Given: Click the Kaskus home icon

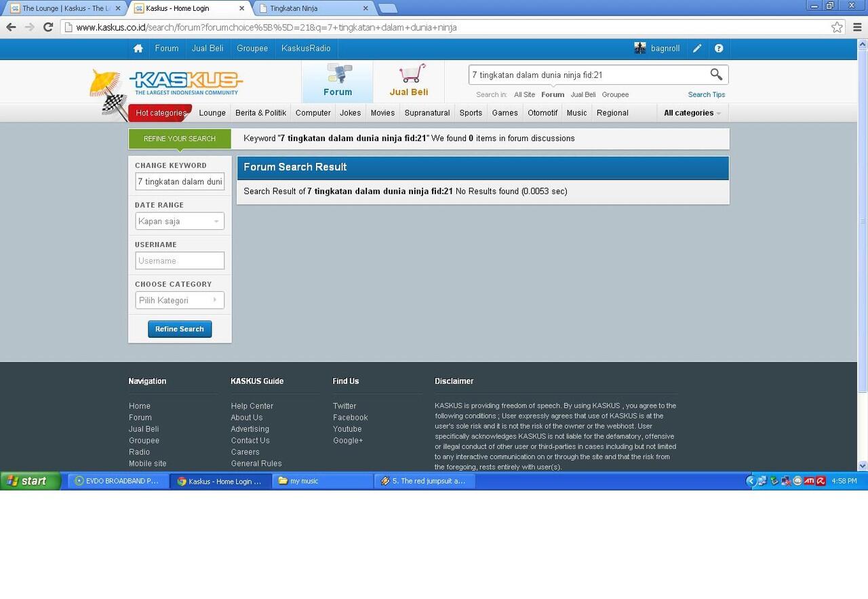Looking at the screenshot, I should (x=138, y=48).
